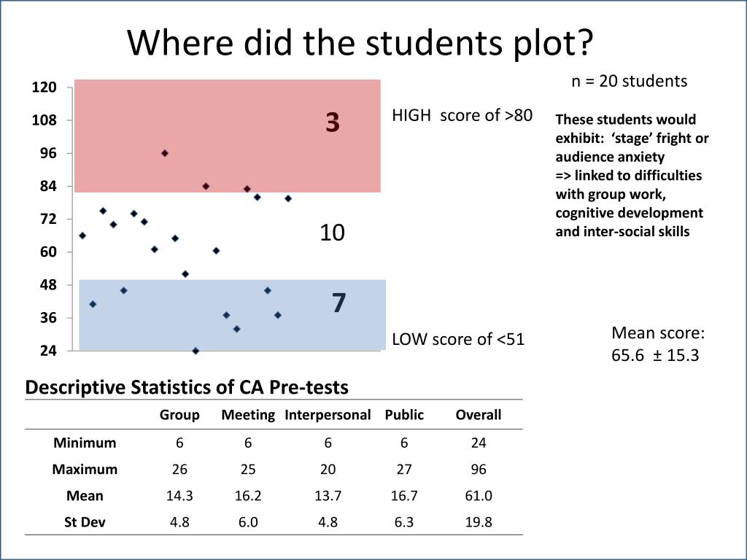Click the 'LOW score of <51' label
The image size is (747, 560).
[x=458, y=339]
